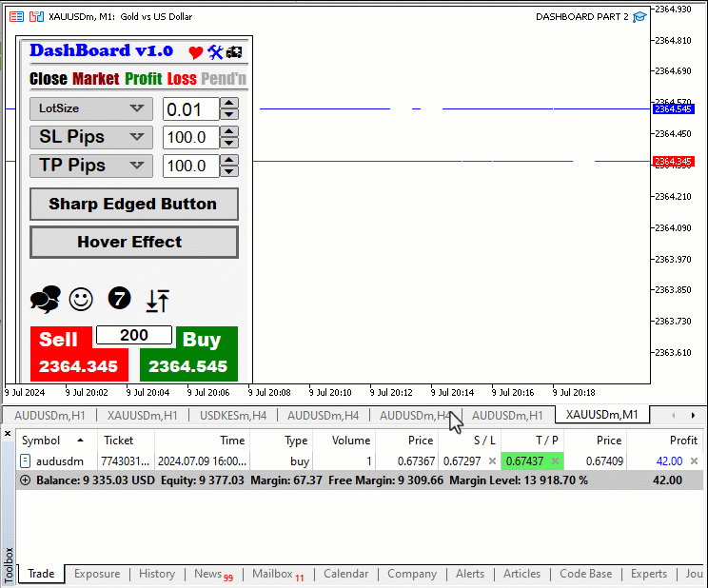The width and height of the screenshot is (708, 588).
Task: Select the green 0.67437 T/P cell
Action: tap(532, 461)
